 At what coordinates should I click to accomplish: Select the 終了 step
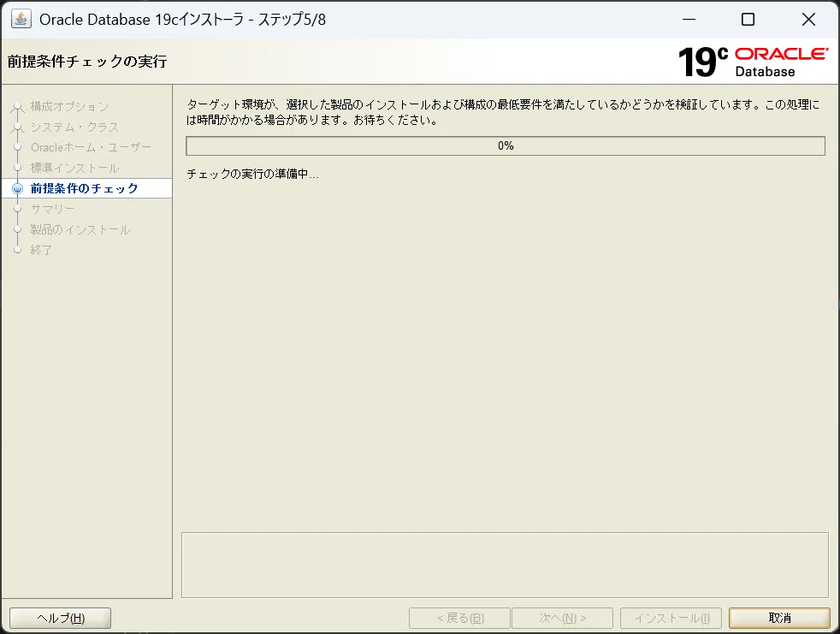click(41, 250)
